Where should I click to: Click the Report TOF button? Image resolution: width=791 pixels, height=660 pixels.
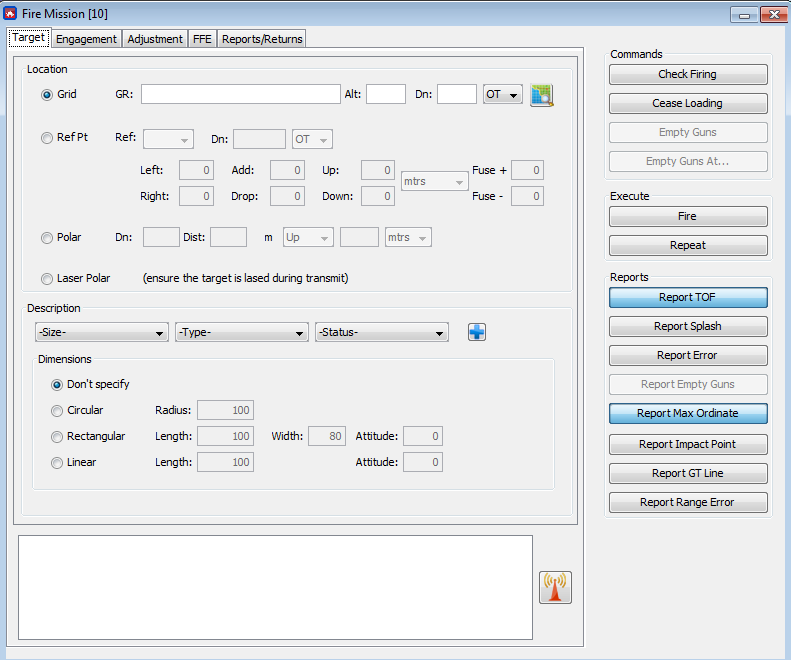(688, 298)
